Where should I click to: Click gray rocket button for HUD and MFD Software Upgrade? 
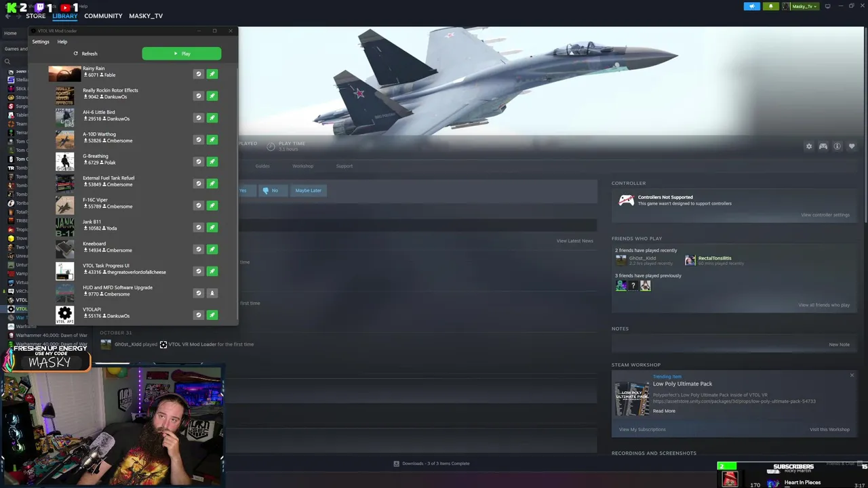pyautogui.click(x=212, y=293)
